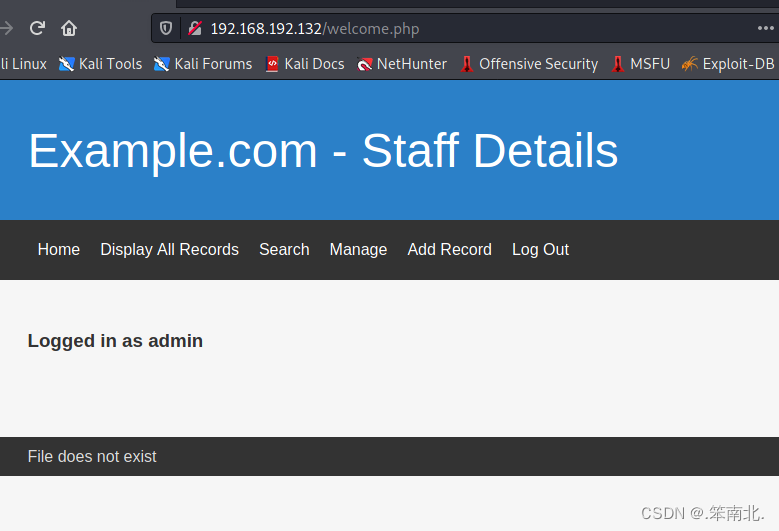The width and height of the screenshot is (779, 531).
Task: Open Kali Tools bookmark
Action: click(x=100, y=64)
